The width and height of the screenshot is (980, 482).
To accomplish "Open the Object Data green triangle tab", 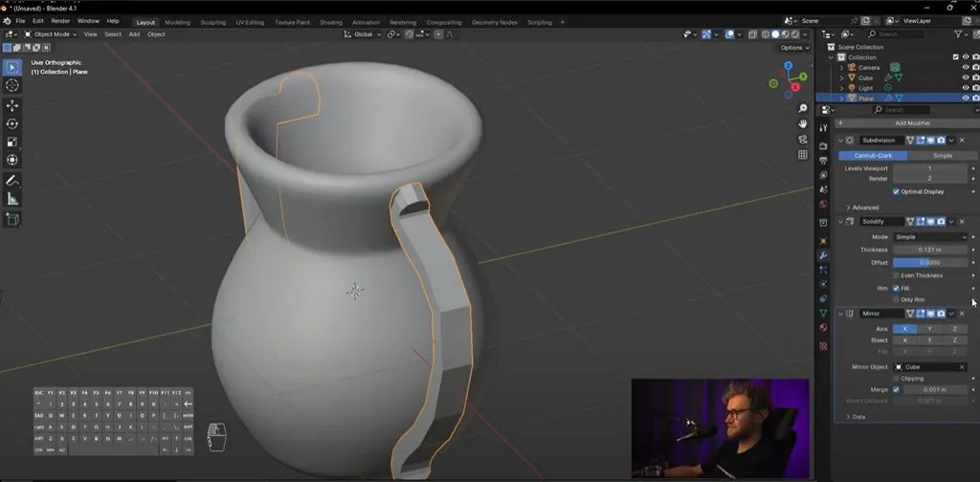I will click(x=823, y=313).
